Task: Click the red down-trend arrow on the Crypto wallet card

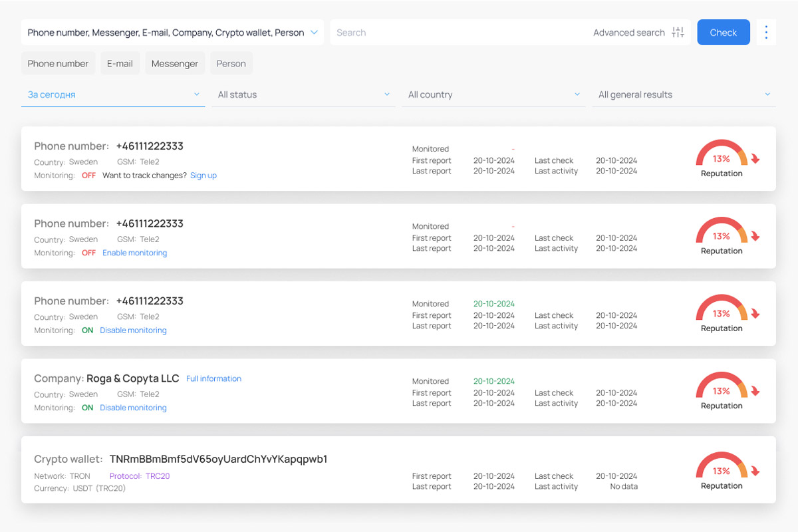Action: pyautogui.click(x=755, y=471)
